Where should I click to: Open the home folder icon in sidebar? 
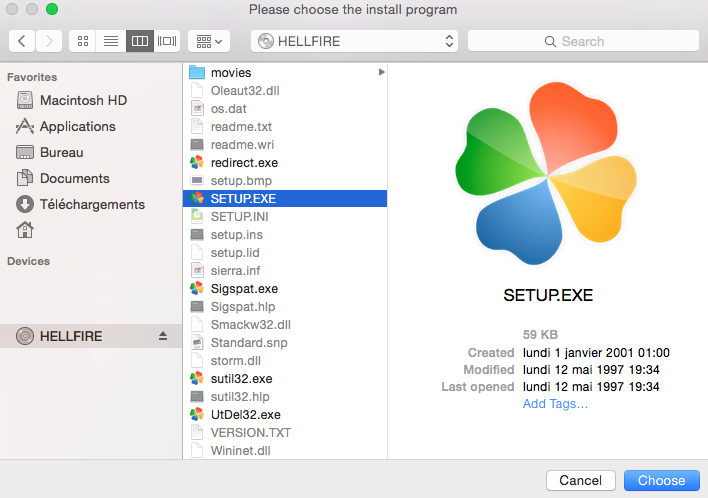click(x=25, y=230)
